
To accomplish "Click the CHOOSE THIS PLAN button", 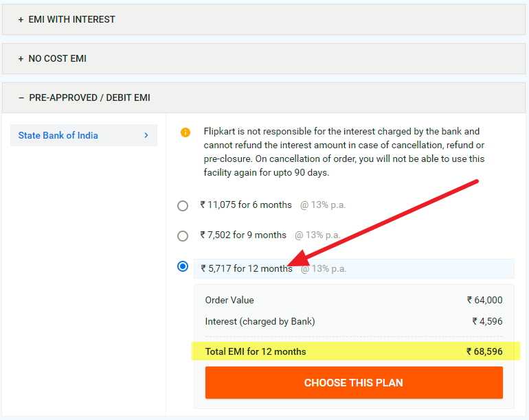I will 354,382.
